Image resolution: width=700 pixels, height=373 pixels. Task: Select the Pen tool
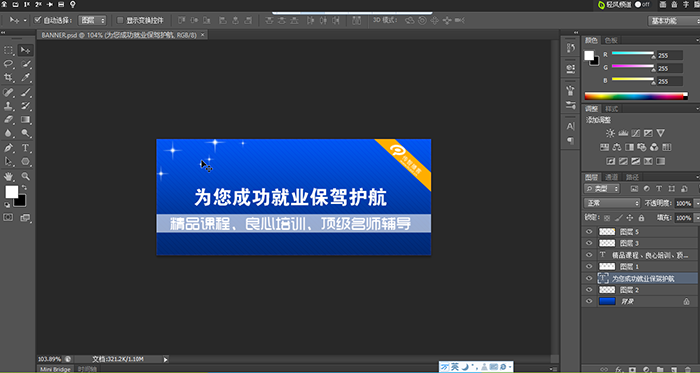tap(8, 148)
